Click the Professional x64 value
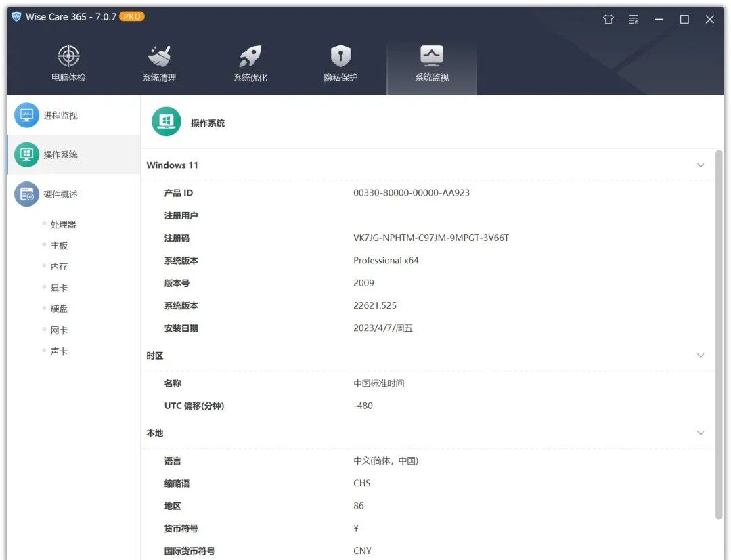 [x=386, y=260]
